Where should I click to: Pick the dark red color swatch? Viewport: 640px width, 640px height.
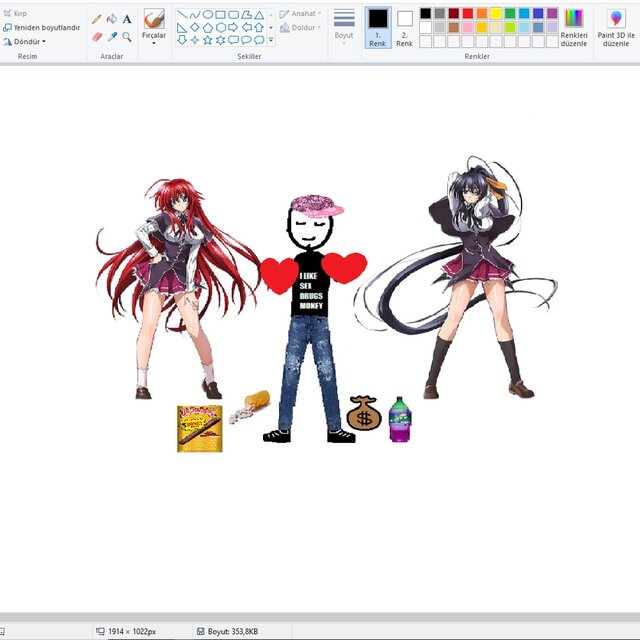(x=453, y=13)
